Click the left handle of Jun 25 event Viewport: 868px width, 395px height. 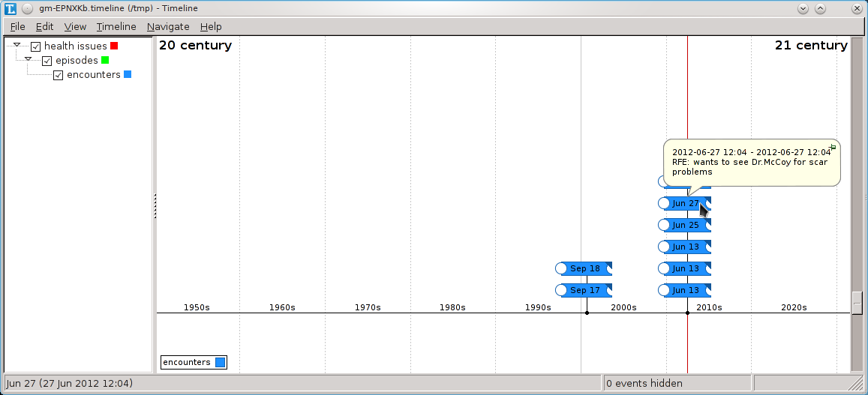tap(664, 225)
